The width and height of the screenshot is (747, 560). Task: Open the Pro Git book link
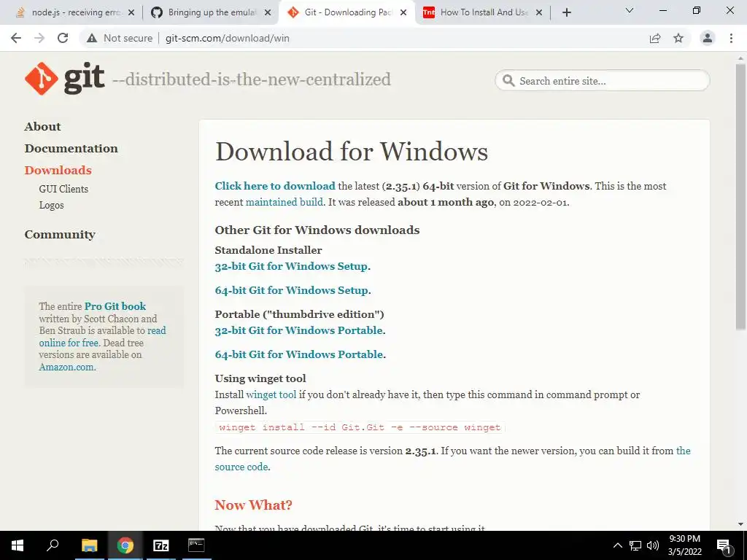click(x=115, y=306)
